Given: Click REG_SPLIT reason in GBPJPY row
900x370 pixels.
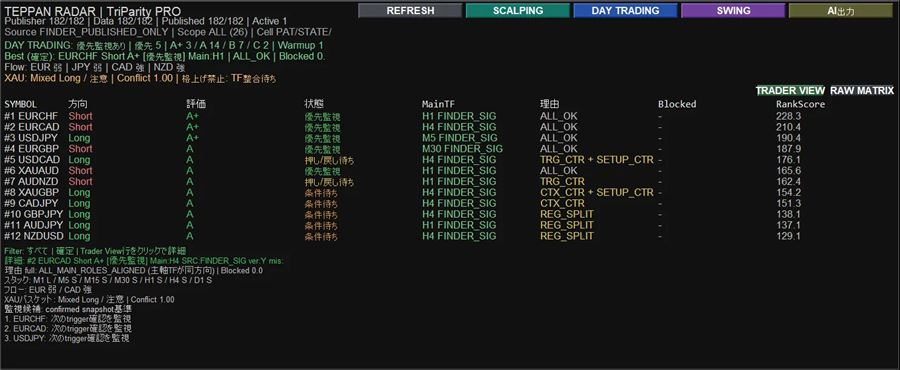Looking at the screenshot, I should coord(567,214).
